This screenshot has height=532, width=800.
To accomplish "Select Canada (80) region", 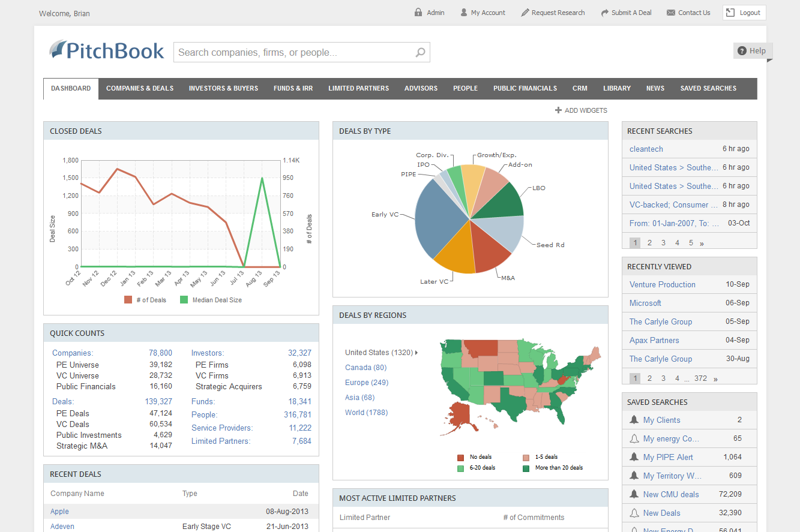I will 366,367.
